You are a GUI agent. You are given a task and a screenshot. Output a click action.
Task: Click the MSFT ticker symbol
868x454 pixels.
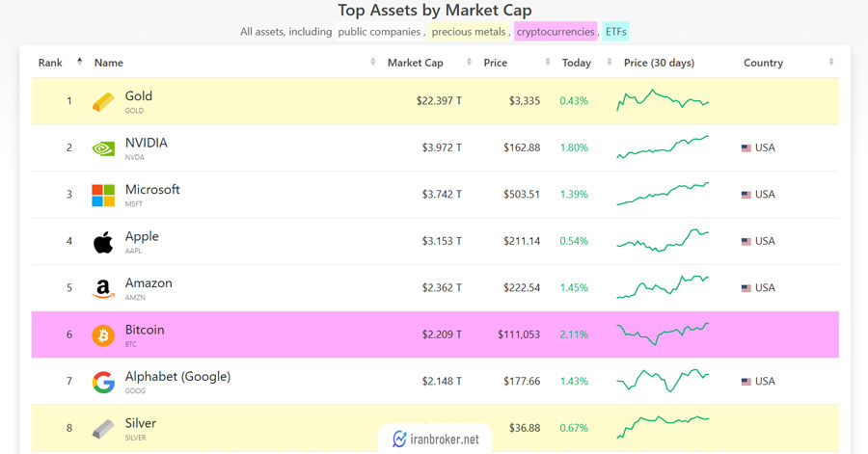134,204
